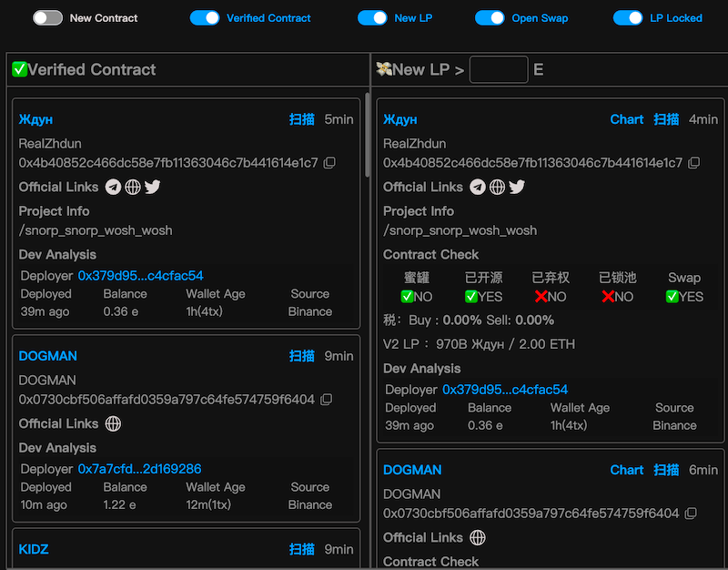Copy Ждун address in New LP column
Image resolution: width=728 pixels, height=570 pixels.
pos(694,163)
